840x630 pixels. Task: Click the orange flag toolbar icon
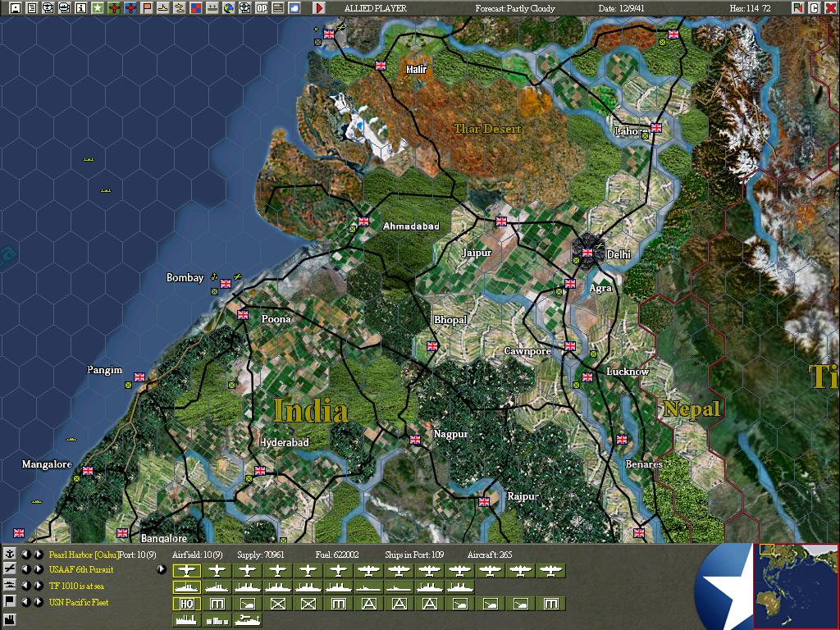point(146,8)
